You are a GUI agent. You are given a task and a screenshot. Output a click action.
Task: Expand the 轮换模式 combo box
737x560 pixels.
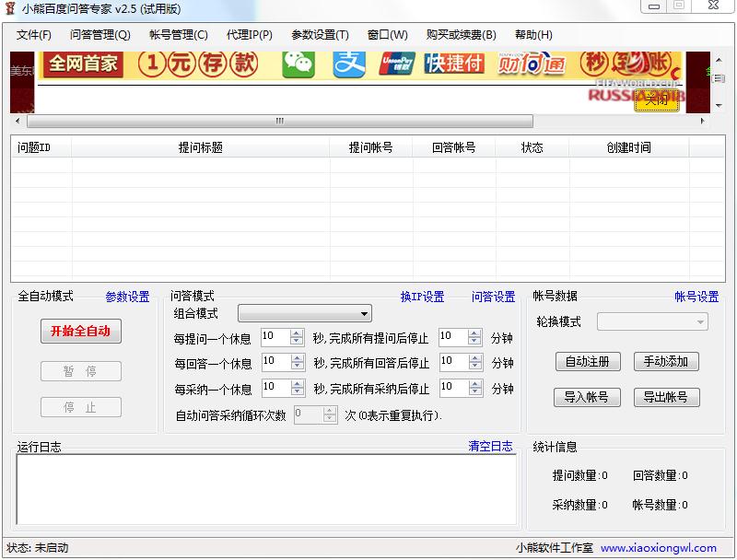click(x=652, y=321)
